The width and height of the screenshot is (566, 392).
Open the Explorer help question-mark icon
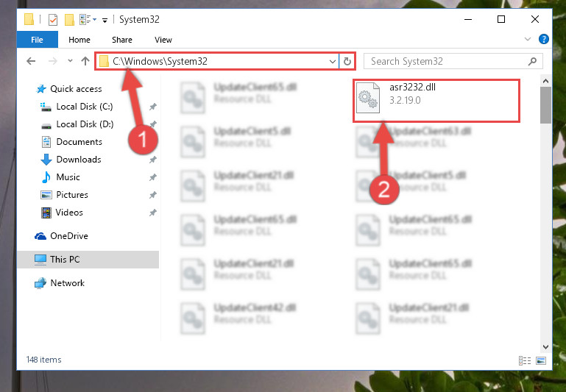point(544,39)
